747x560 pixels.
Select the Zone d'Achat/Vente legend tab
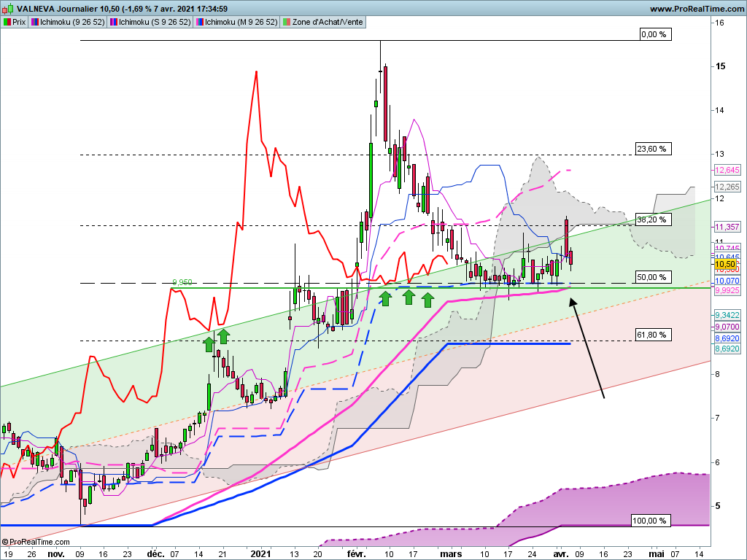pos(323,22)
